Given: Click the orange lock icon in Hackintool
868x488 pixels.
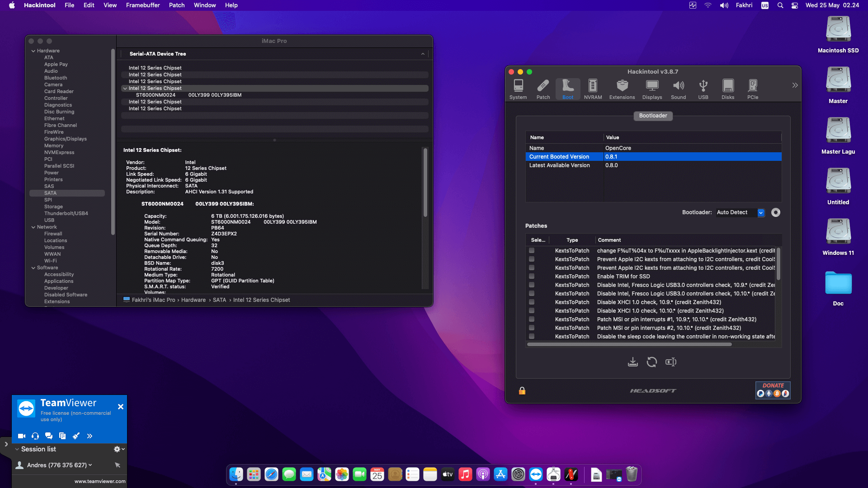Looking at the screenshot, I should pyautogui.click(x=522, y=391).
